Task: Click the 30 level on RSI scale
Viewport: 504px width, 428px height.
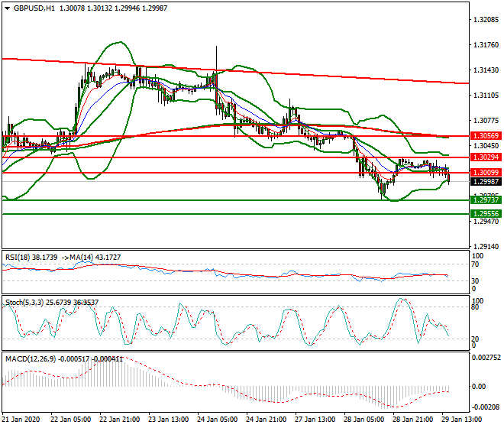Action: coord(475,281)
